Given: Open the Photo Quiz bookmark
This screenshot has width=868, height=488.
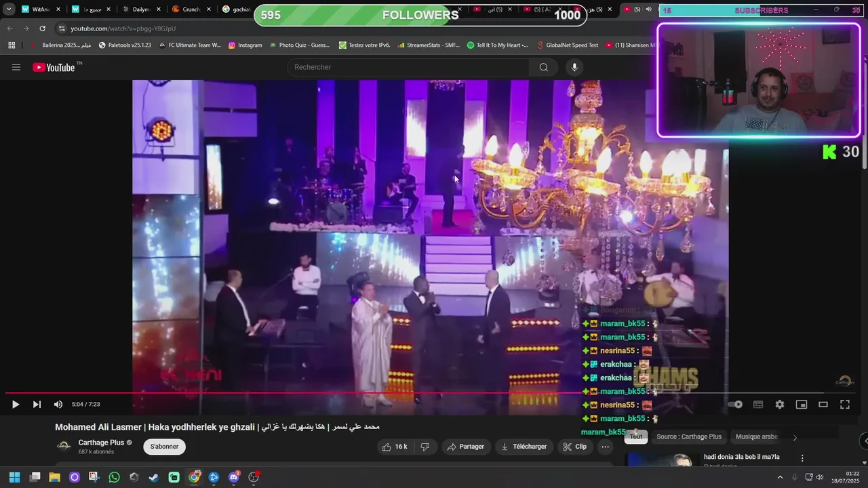Looking at the screenshot, I should (299, 45).
